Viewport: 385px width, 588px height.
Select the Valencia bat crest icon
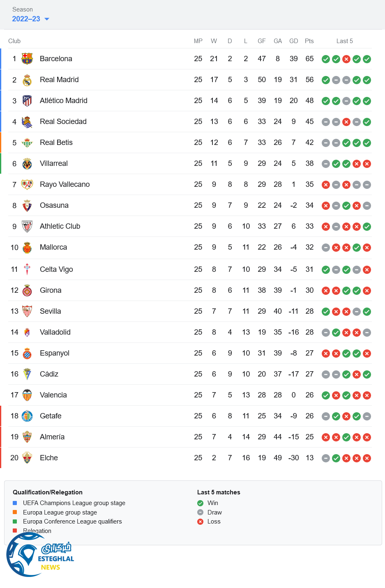coord(27,395)
